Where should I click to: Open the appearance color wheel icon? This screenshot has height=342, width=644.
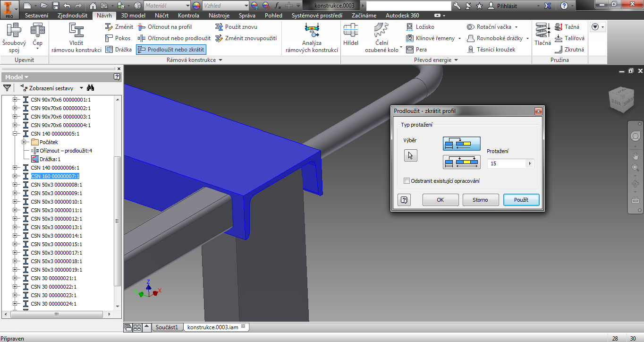coord(196,6)
